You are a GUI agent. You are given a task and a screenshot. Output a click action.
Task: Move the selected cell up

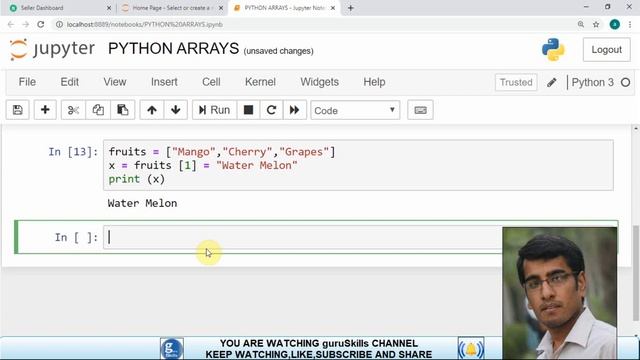152,110
